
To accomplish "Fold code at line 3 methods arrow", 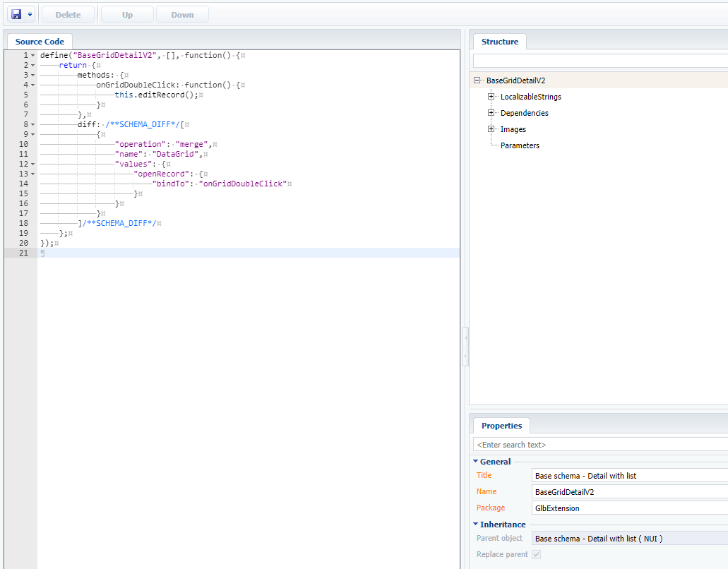I will coord(33,75).
